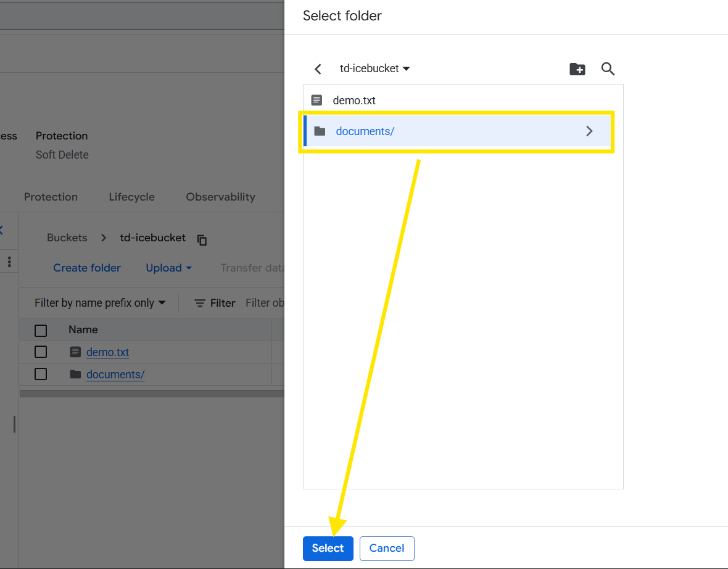This screenshot has height=569, width=728.
Task: Click the create new folder icon
Action: click(x=577, y=69)
